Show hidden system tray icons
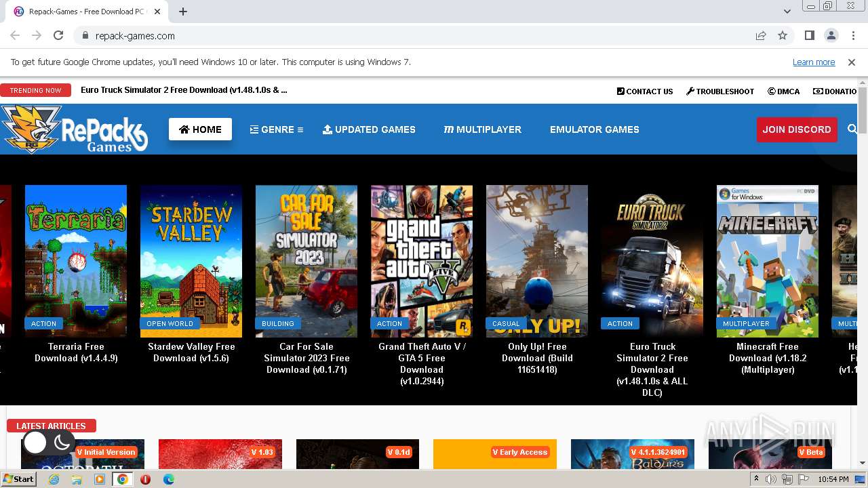 757,479
